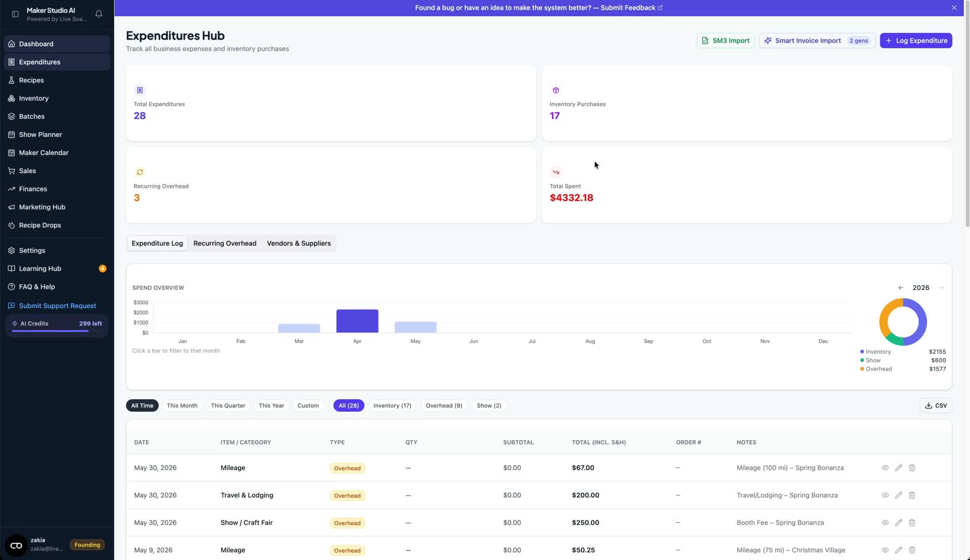This screenshot has width=970, height=560.
Task: Go back a year using left arrow
Action: coord(901,287)
